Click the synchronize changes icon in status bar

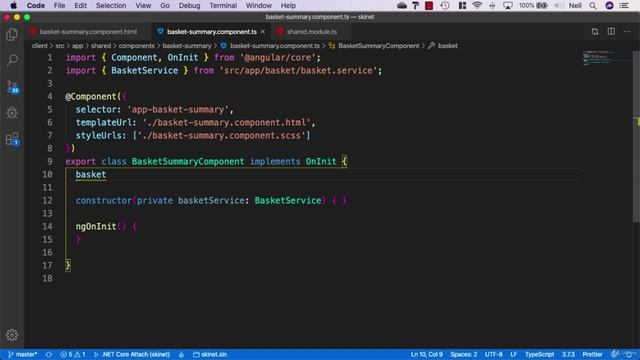(49, 354)
